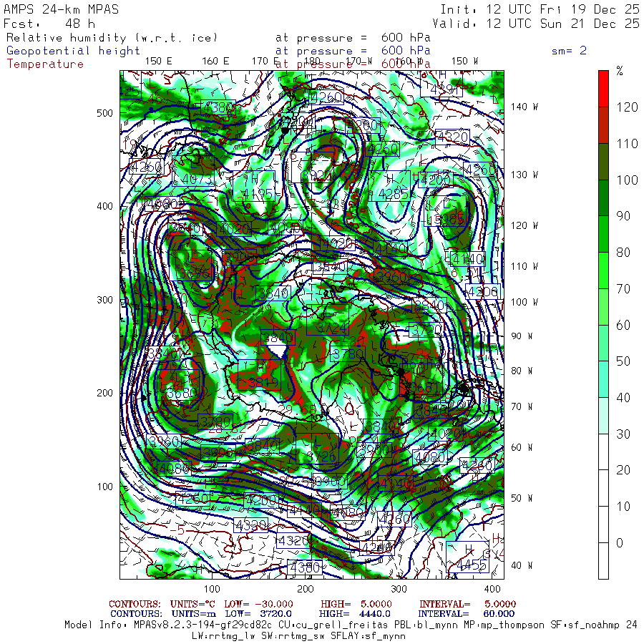Click the blue 'HIGH= 4440.0' legend value

coord(355,614)
